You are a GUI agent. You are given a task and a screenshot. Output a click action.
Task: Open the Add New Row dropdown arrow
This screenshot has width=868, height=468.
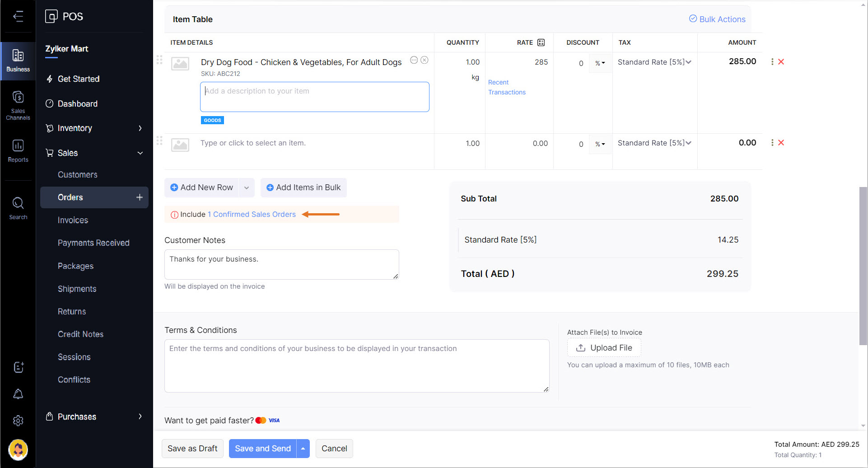pyautogui.click(x=247, y=188)
